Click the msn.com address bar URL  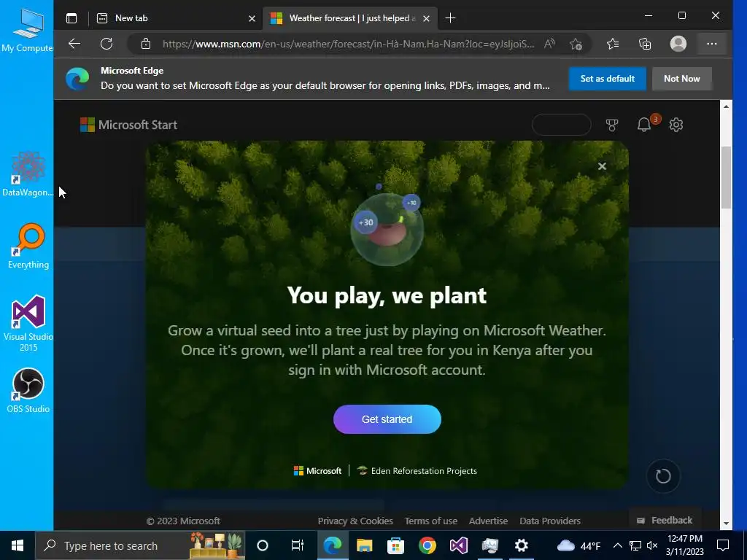tap(348, 44)
